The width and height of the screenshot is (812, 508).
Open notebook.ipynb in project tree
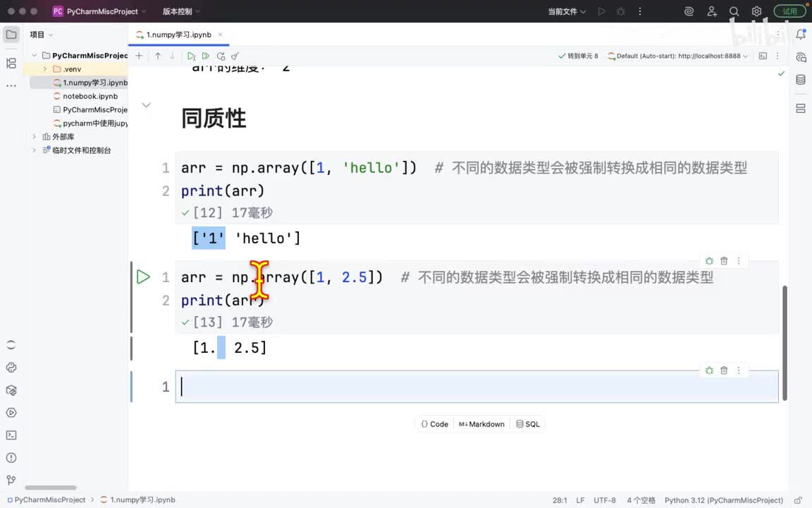[90, 96]
